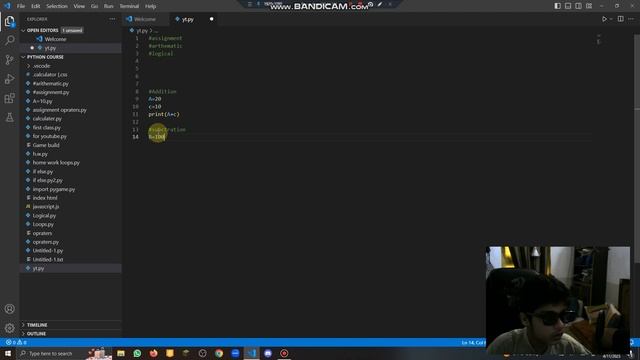This screenshot has width=640, height=360.
Task: Open editor More Actions ellipsis
Action: click(631, 19)
